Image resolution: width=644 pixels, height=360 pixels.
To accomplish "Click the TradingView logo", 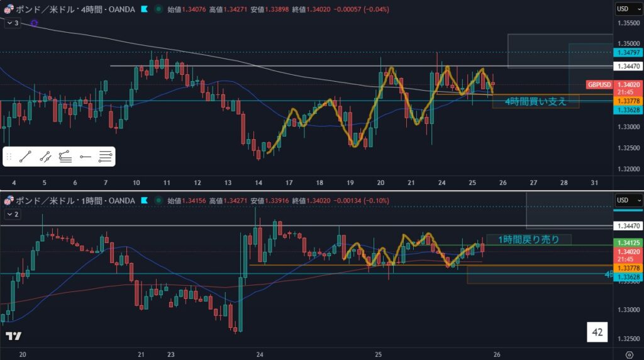I will tap(13, 335).
